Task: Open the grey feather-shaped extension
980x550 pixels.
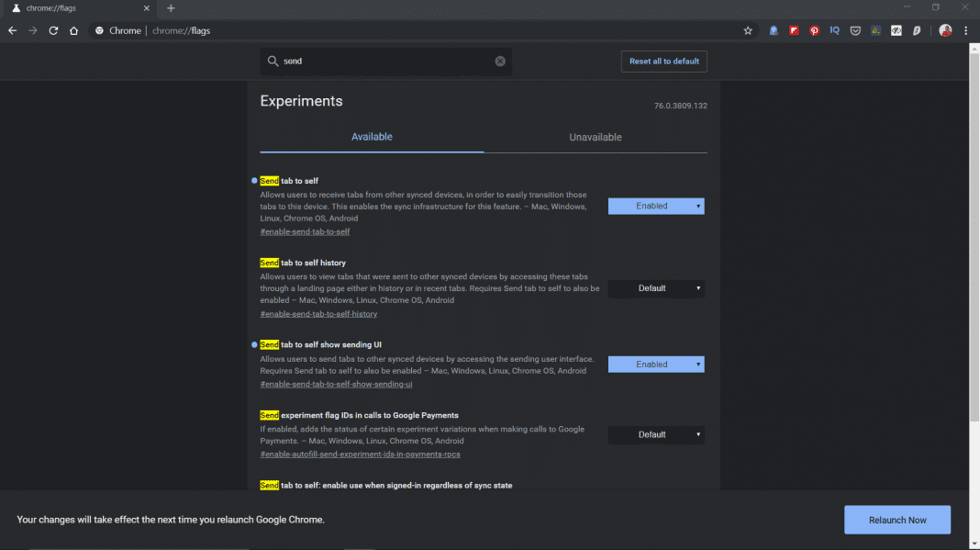Action: click(x=917, y=30)
